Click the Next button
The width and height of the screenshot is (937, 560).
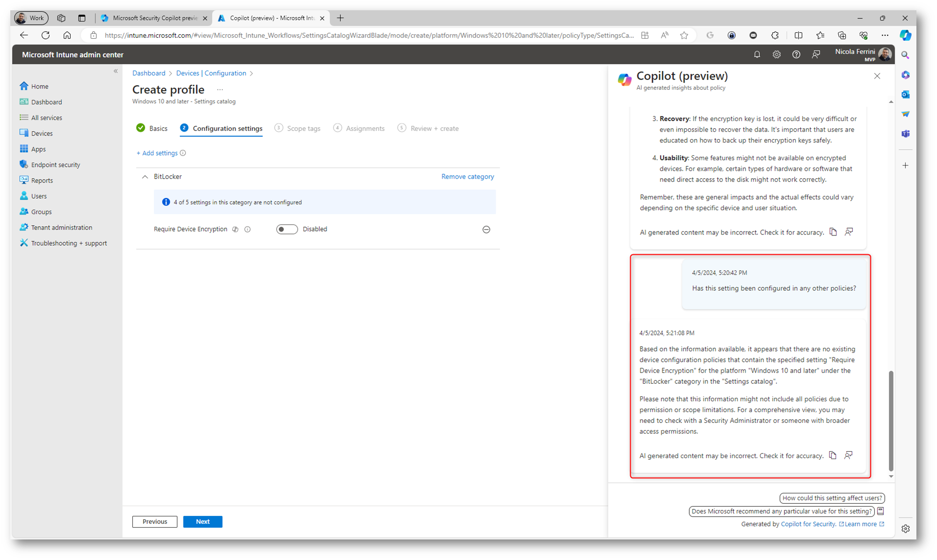(x=203, y=521)
